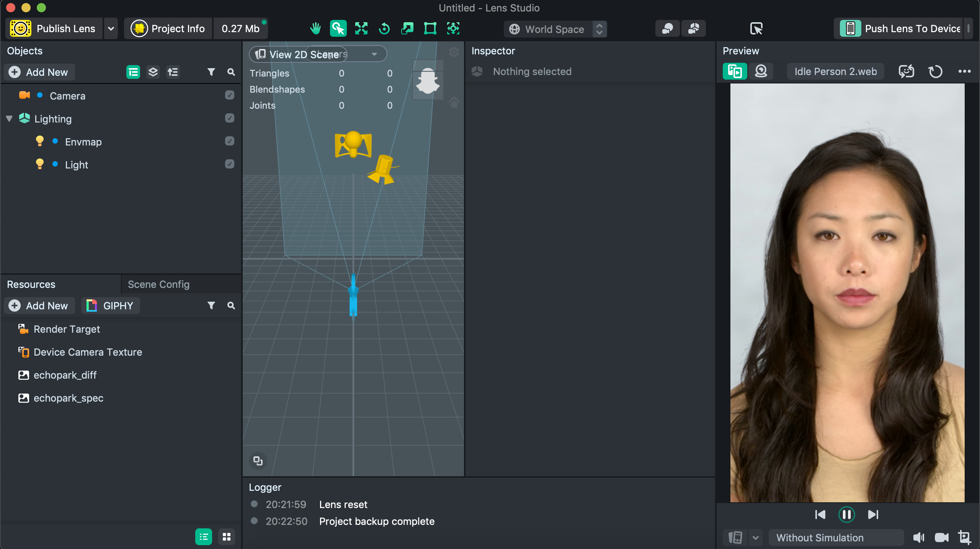This screenshot has height=549, width=980.
Task: Mute the preview audio
Action: point(919,538)
